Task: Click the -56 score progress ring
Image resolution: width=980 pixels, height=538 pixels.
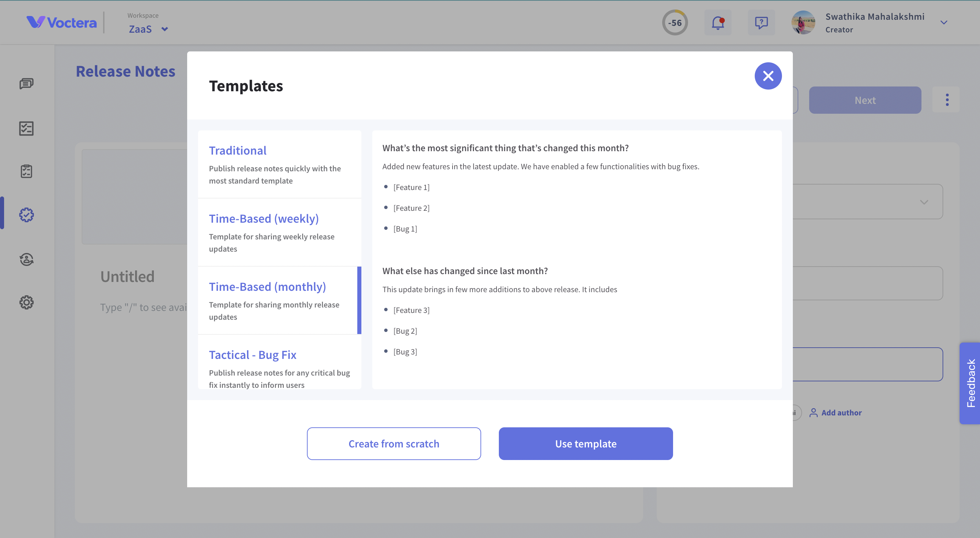Action: (675, 23)
